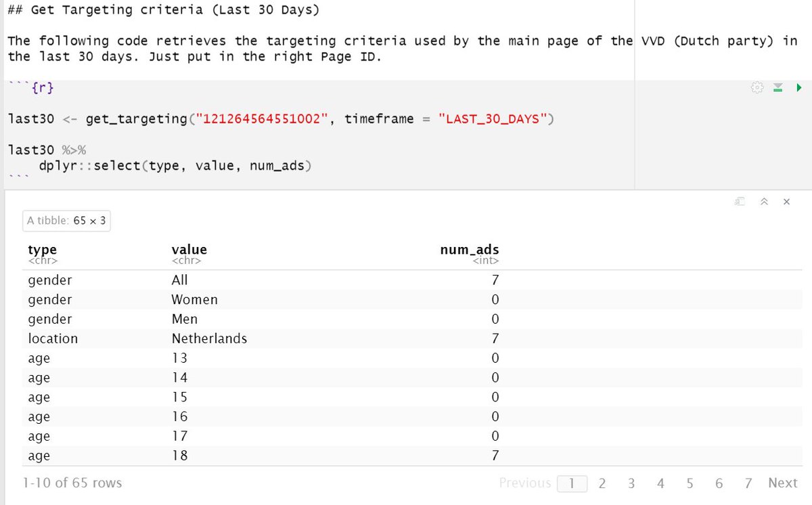Run current chunk green play icon

pyautogui.click(x=799, y=87)
